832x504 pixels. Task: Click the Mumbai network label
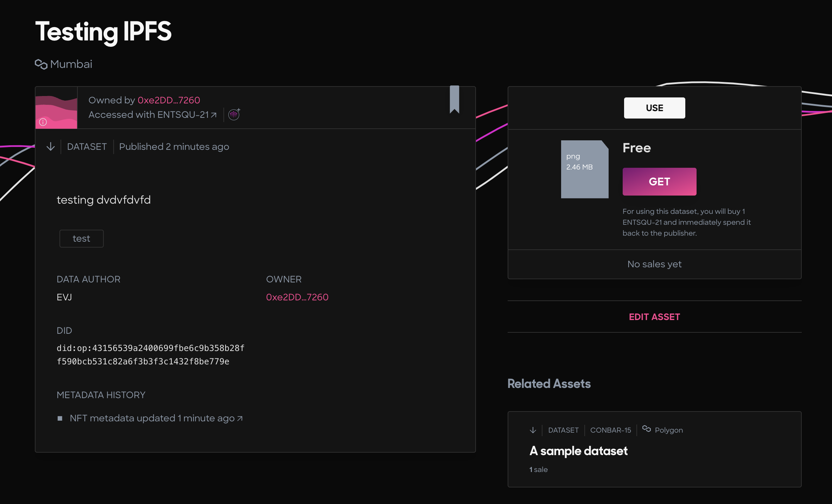71,64
